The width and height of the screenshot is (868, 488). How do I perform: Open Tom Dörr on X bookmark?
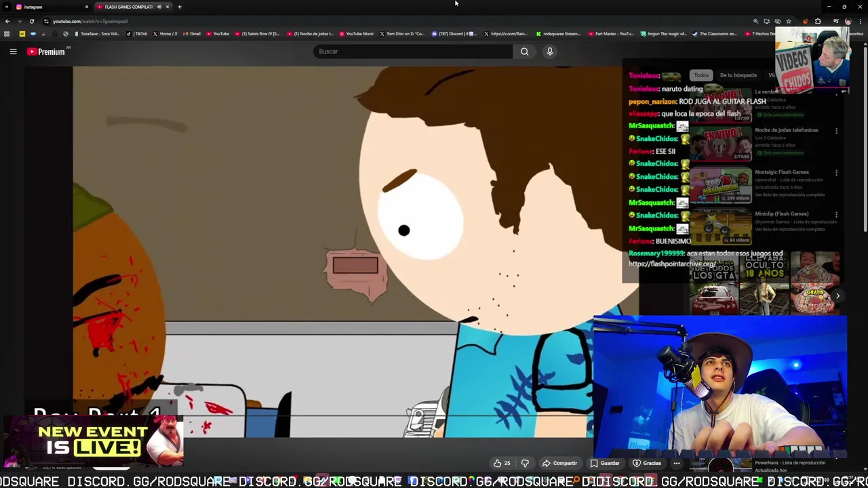click(401, 34)
